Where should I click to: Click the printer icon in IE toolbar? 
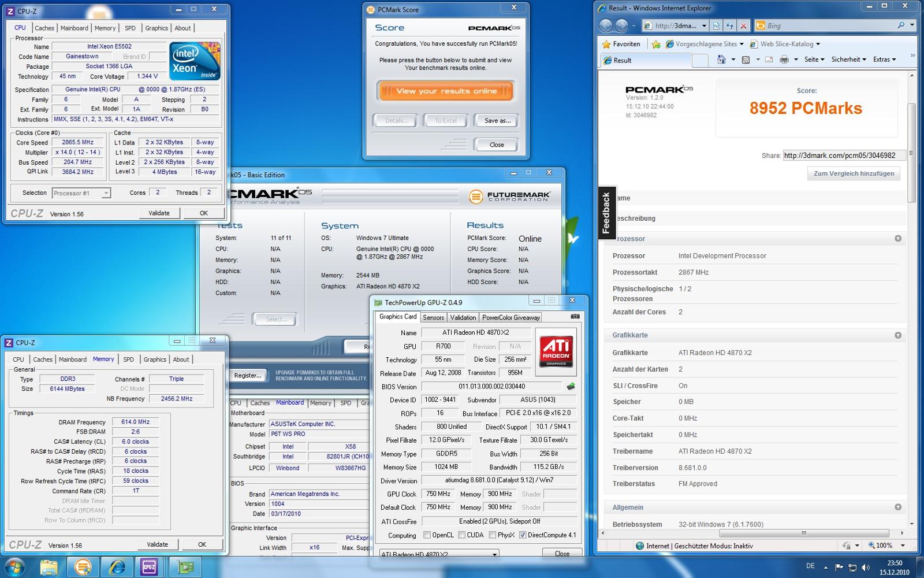point(784,60)
